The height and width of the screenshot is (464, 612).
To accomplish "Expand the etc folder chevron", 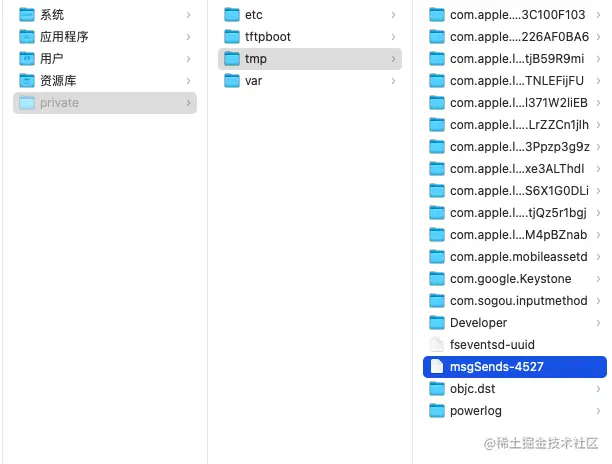I will (393, 15).
